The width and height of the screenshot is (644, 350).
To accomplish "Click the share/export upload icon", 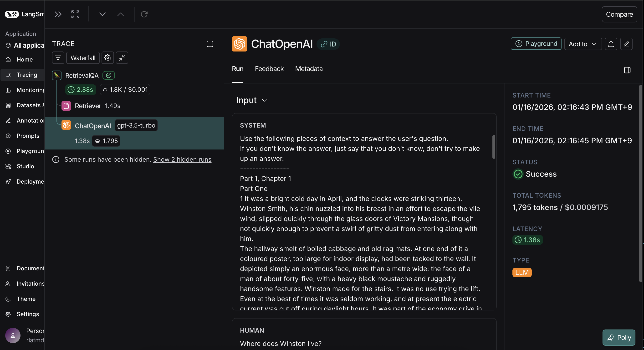I will pyautogui.click(x=611, y=44).
